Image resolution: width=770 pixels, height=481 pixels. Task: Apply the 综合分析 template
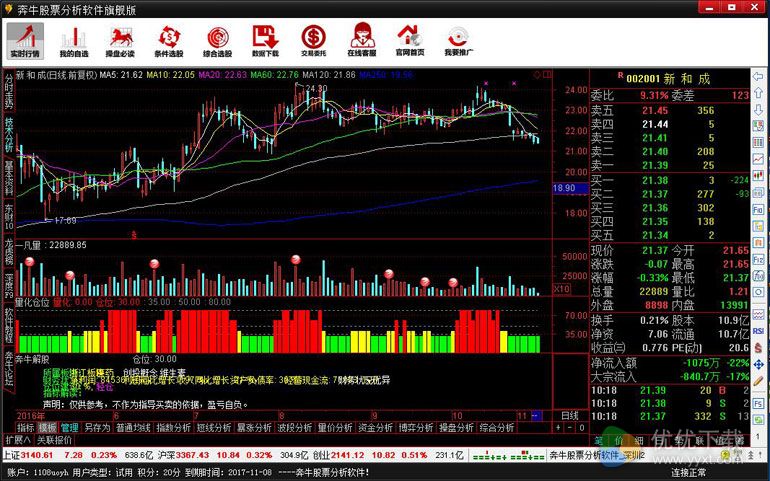496,427
